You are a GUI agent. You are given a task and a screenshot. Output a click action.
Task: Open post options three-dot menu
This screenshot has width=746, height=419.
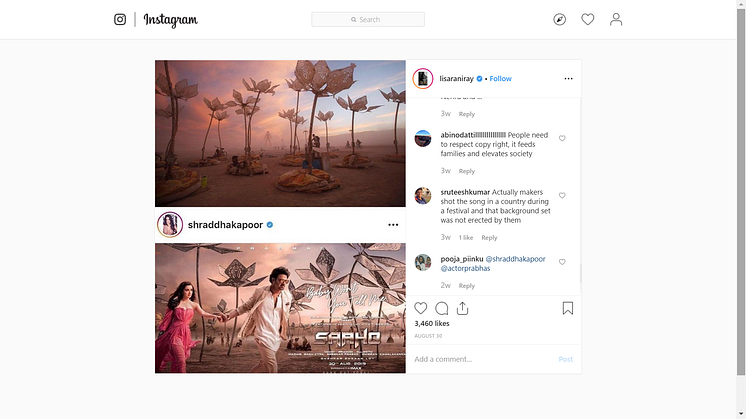[568, 78]
